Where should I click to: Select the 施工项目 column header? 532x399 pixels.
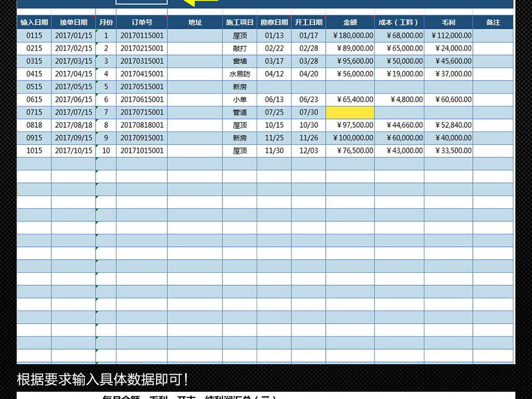240,22
